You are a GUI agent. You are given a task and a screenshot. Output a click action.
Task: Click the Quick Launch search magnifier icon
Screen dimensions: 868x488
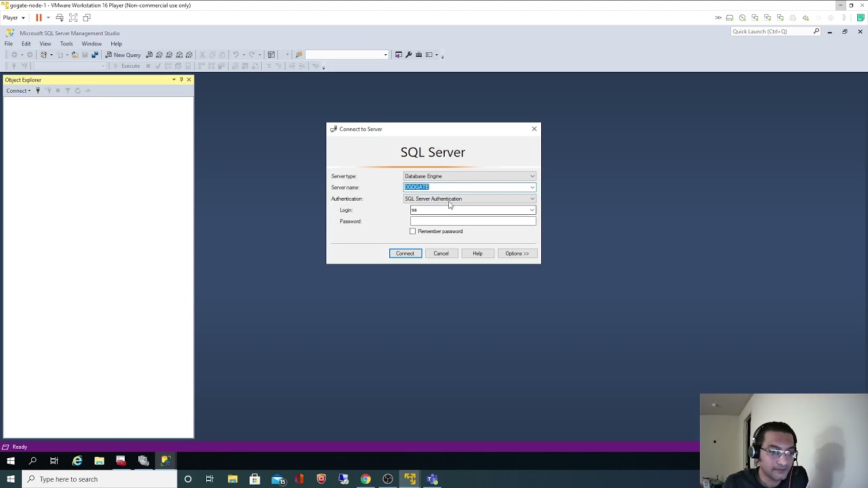[x=816, y=31]
